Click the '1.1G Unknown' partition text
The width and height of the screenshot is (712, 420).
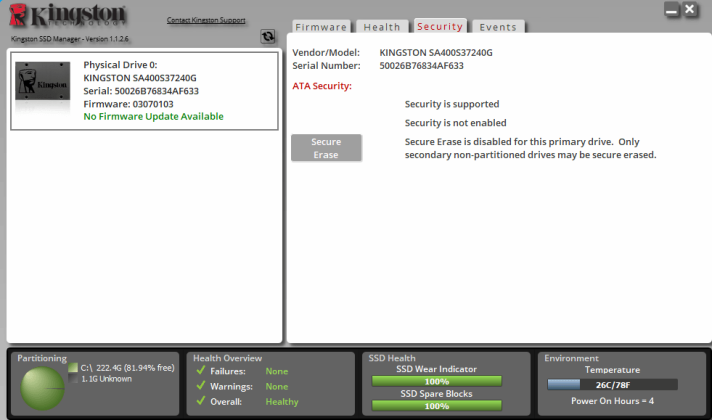[107, 379]
